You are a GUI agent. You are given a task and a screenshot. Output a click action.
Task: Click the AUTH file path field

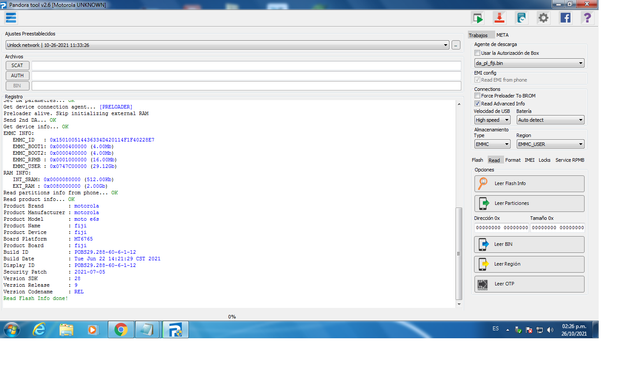247,75
